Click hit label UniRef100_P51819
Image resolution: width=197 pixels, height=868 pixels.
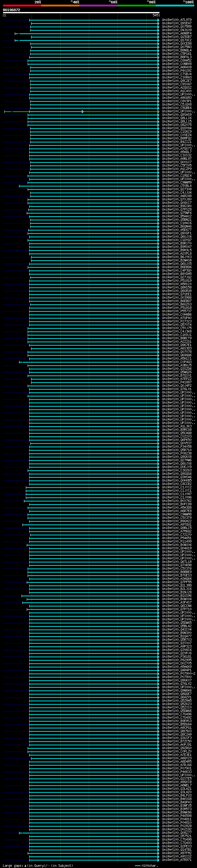(x=176, y=281)
